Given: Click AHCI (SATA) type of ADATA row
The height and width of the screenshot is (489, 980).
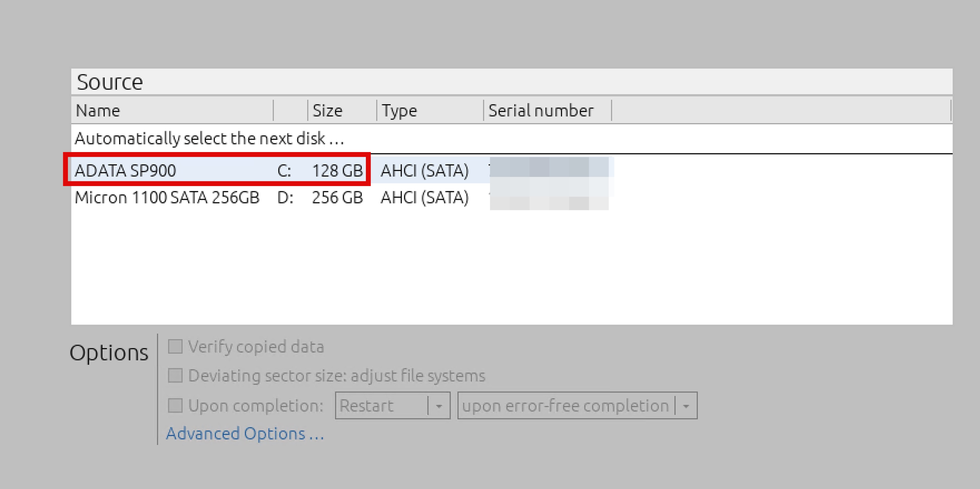Looking at the screenshot, I should pyautogui.click(x=425, y=170).
